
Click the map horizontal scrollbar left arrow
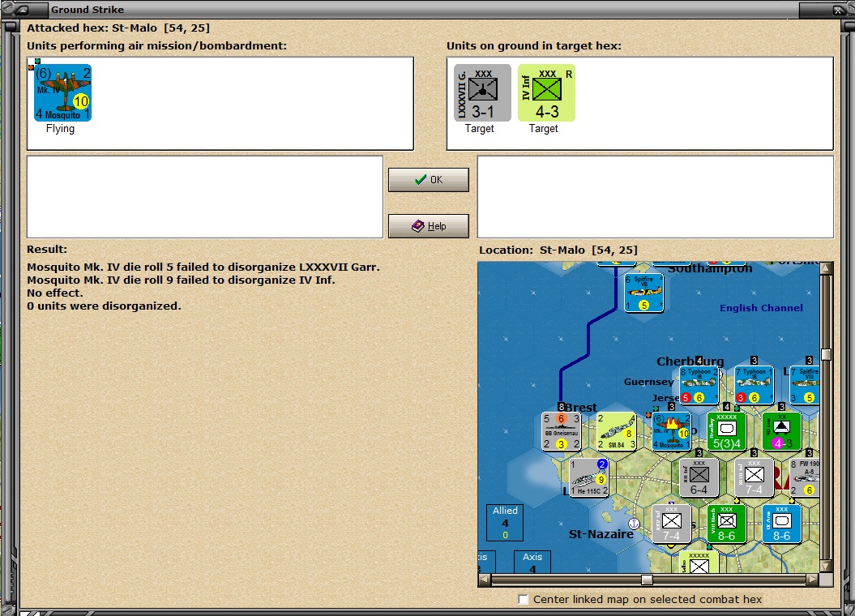[x=485, y=580]
